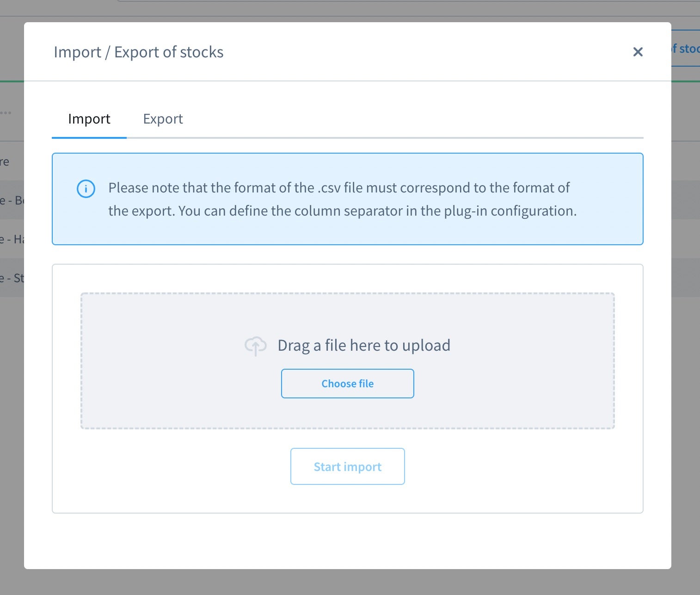Click the csv format notice text

(x=342, y=199)
